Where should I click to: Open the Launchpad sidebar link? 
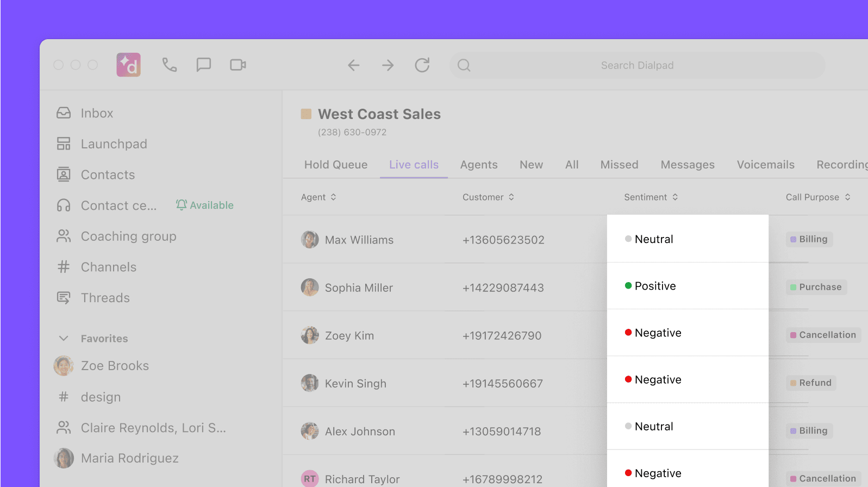114,144
